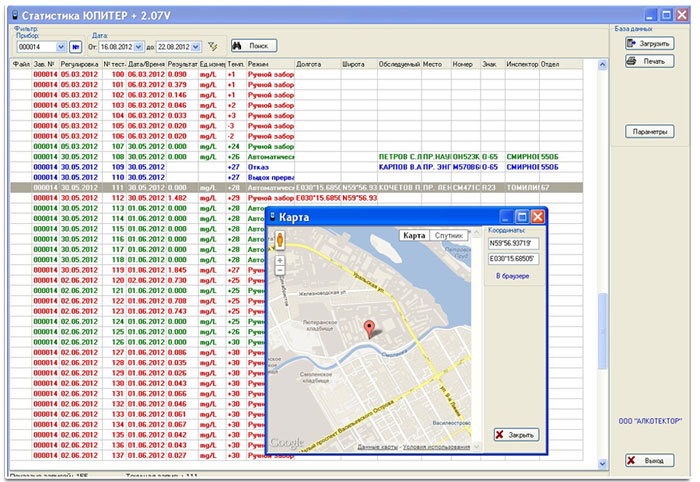Zoom out the map with minus
Viewport: 700px width, 482px height.
tap(280, 271)
